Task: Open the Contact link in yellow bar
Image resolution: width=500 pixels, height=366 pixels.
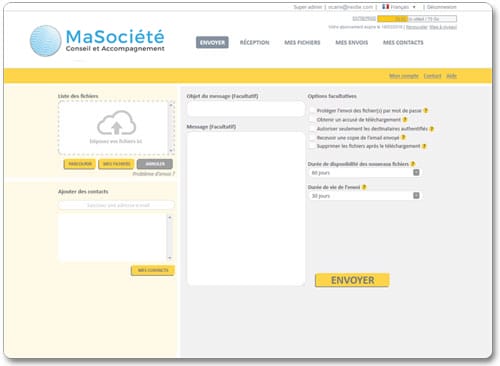Action: pyautogui.click(x=432, y=76)
